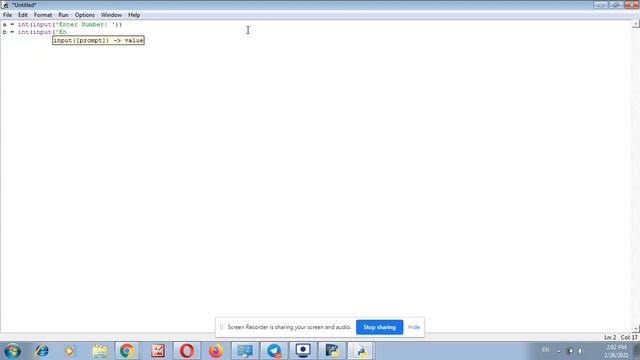Image resolution: width=640 pixels, height=360 pixels.
Task: Open the clock showing 2:02 PM
Action: [x=616, y=351]
